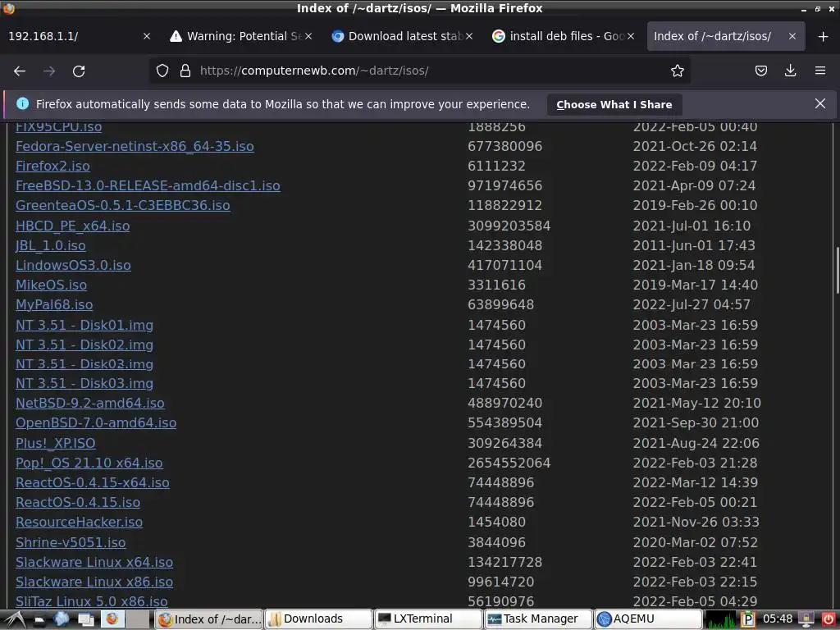Click the NetBSD-9.2-amd64.iso link
The width and height of the screenshot is (840, 630).
[90, 403]
